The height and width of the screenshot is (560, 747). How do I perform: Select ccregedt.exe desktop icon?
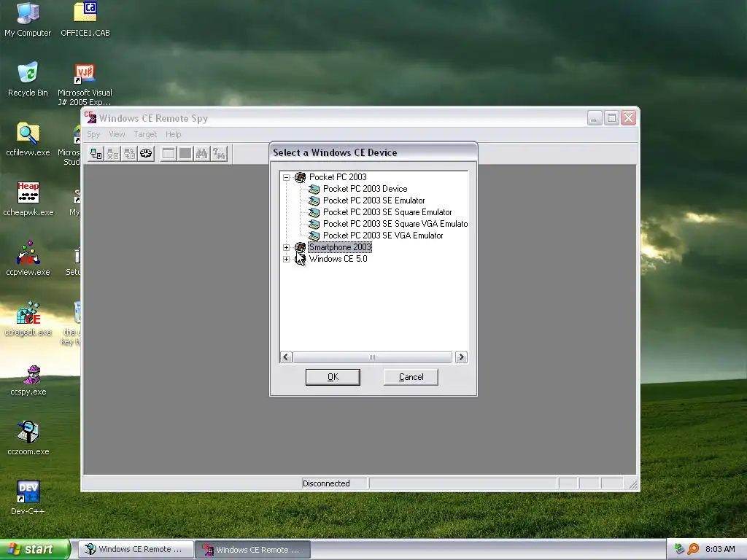(x=28, y=318)
